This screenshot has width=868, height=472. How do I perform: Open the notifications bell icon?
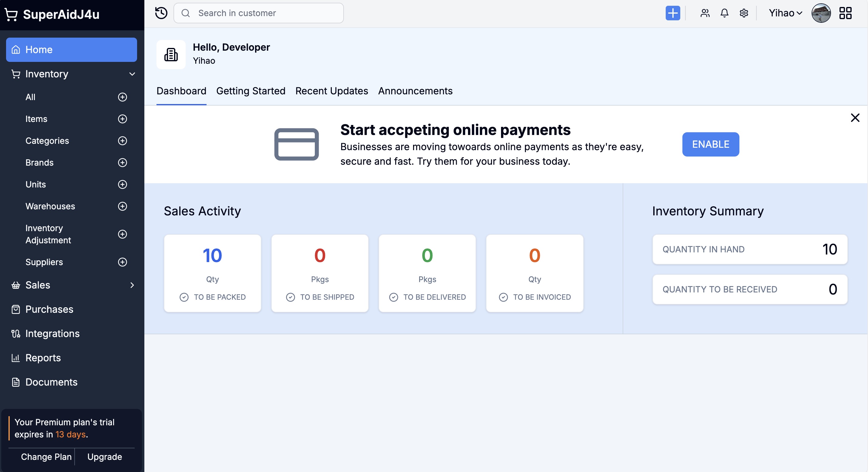click(x=724, y=13)
